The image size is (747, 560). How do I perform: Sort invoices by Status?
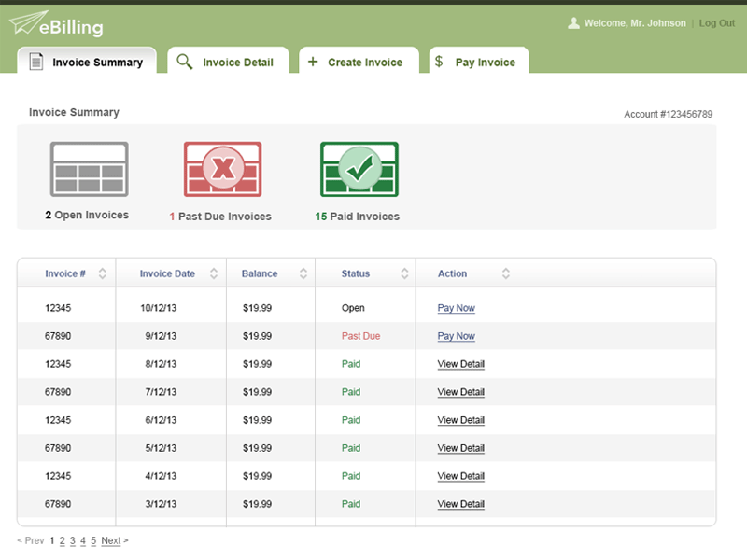[404, 273]
